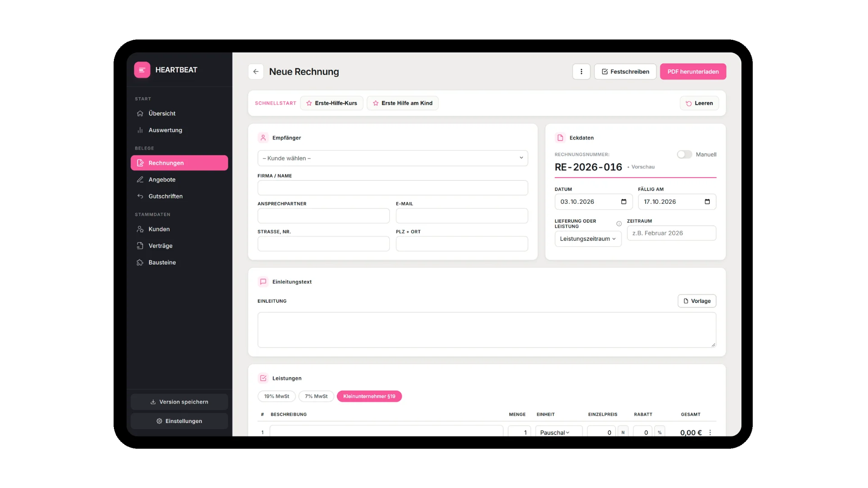Screen dimensions: 868x488
Task: Go to Rechnungen in the sidebar
Action: point(179,163)
